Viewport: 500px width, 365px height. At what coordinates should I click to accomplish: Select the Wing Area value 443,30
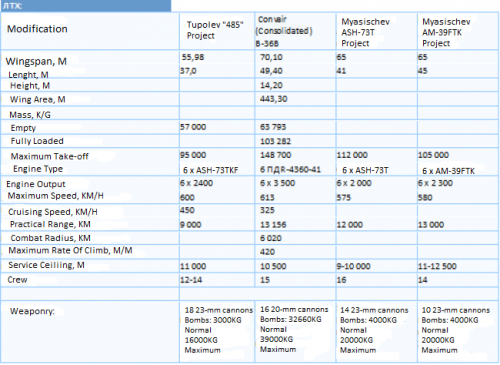click(274, 99)
